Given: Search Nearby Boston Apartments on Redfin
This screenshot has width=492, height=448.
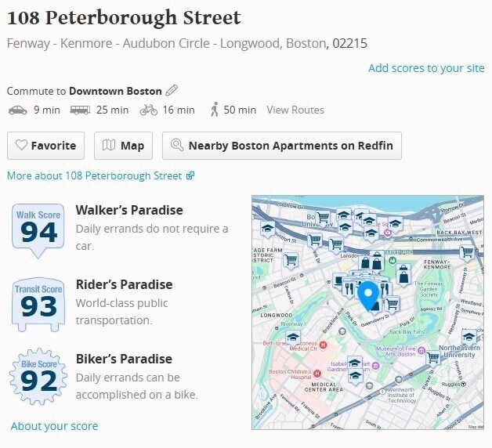Looking at the screenshot, I should (282, 146).
